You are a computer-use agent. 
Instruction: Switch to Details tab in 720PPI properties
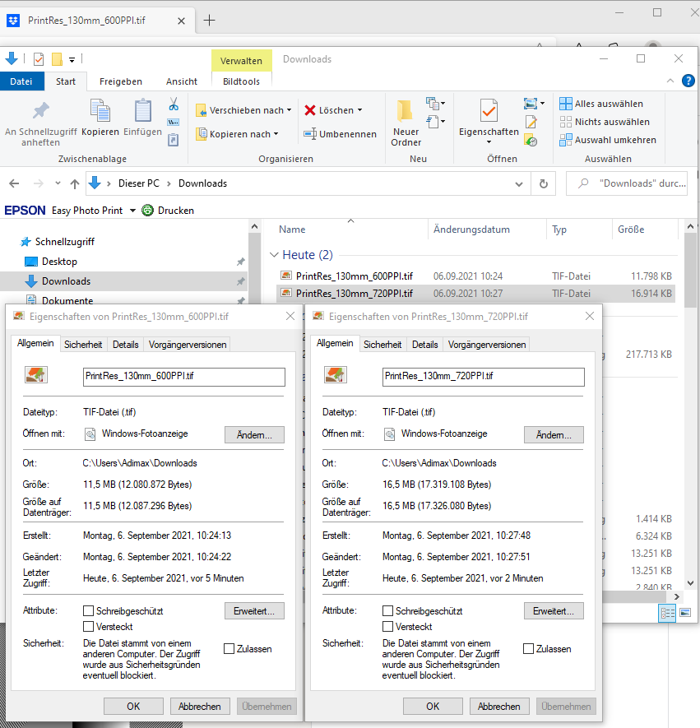(424, 345)
